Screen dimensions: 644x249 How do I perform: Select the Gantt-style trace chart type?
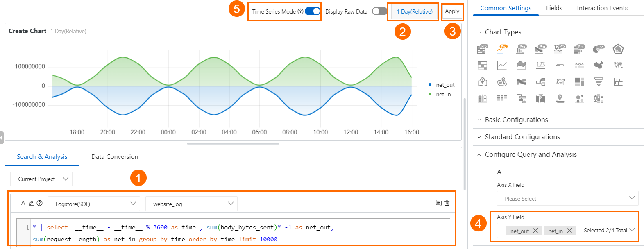tap(521, 98)
